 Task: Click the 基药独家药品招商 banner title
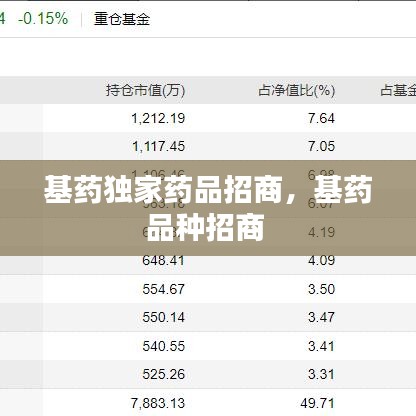pos(163,189)
